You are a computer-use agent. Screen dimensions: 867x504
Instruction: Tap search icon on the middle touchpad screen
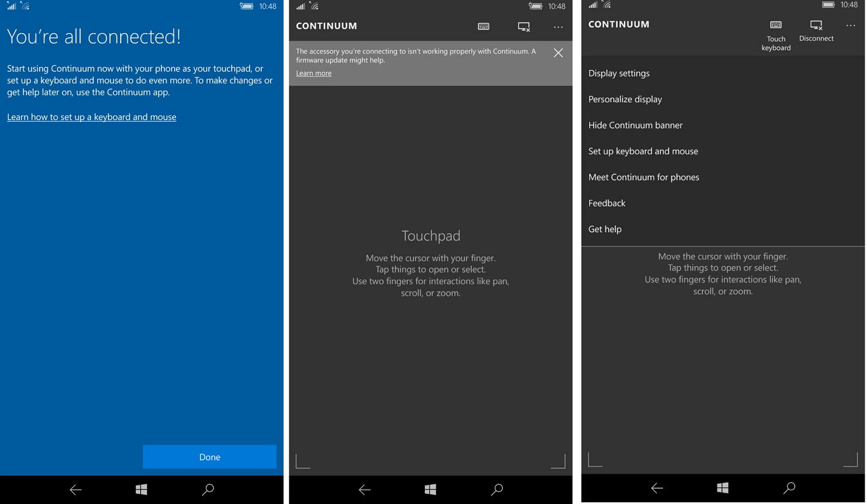click(497, 490)
